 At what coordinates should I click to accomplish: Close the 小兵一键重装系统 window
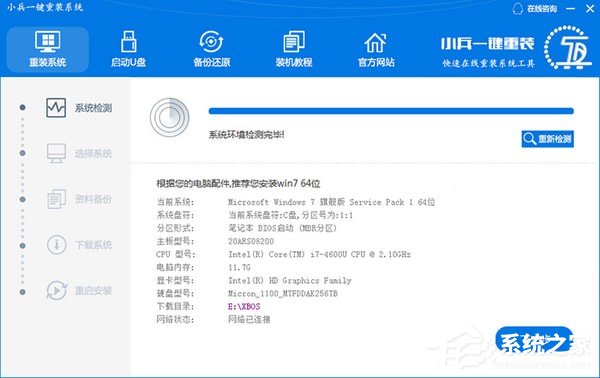click(x=590, y=8)
